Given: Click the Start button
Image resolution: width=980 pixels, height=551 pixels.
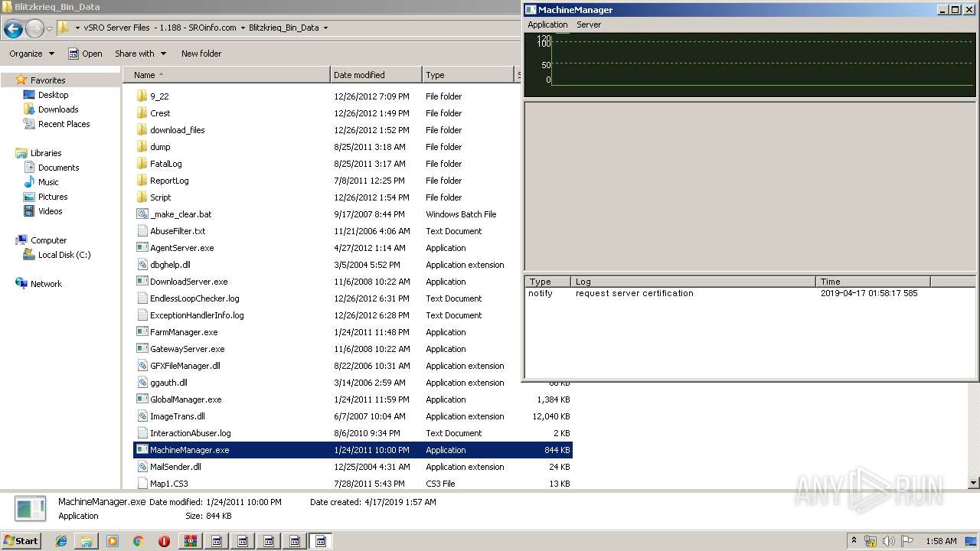Looking at the screenshot, I should 21,540.
